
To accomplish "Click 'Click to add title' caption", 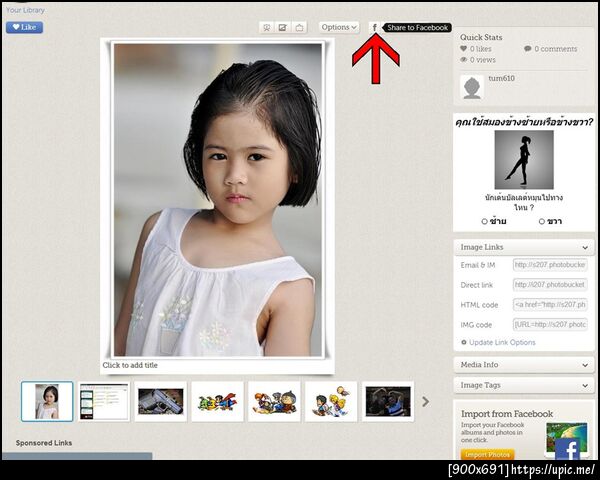I will pos(130,365).
